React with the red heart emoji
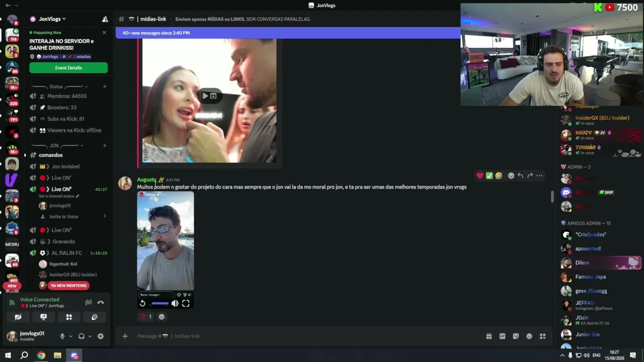This screenshot has height=362, width=644. pos(479,175)
